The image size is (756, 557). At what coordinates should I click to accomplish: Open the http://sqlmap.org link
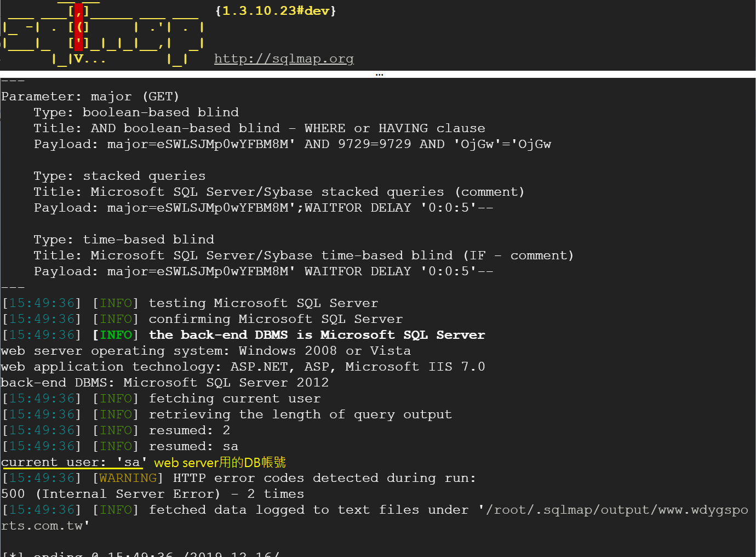coord(284,59)
